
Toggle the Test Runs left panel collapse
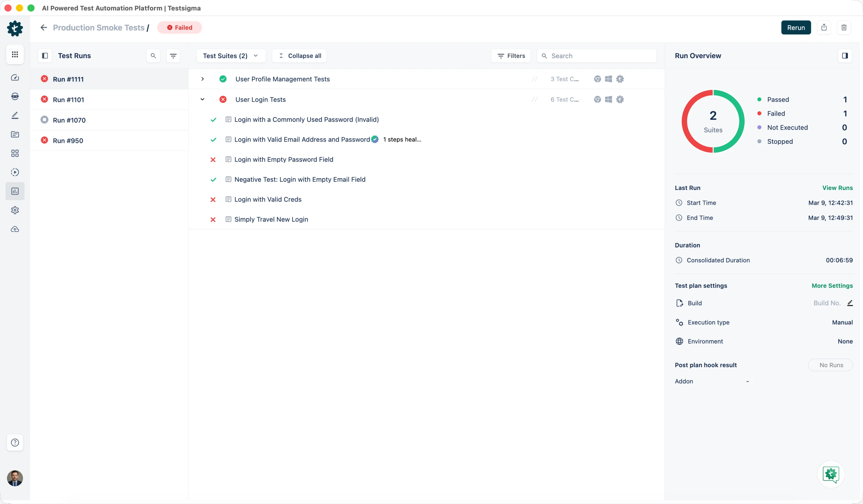pyautogui.click(x=45, y=56)
